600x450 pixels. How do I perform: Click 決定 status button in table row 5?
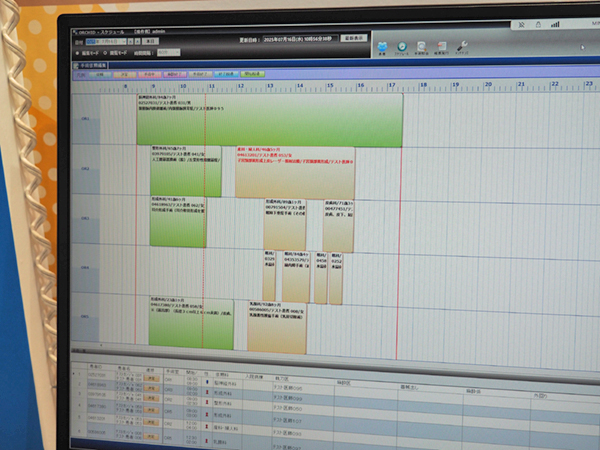pos(151,423)
